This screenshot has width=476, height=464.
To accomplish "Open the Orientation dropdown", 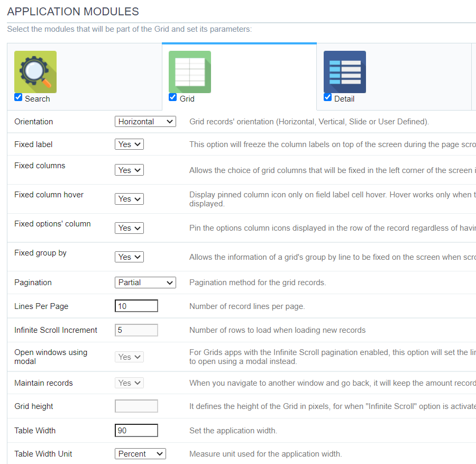I will tap(145, 121).
